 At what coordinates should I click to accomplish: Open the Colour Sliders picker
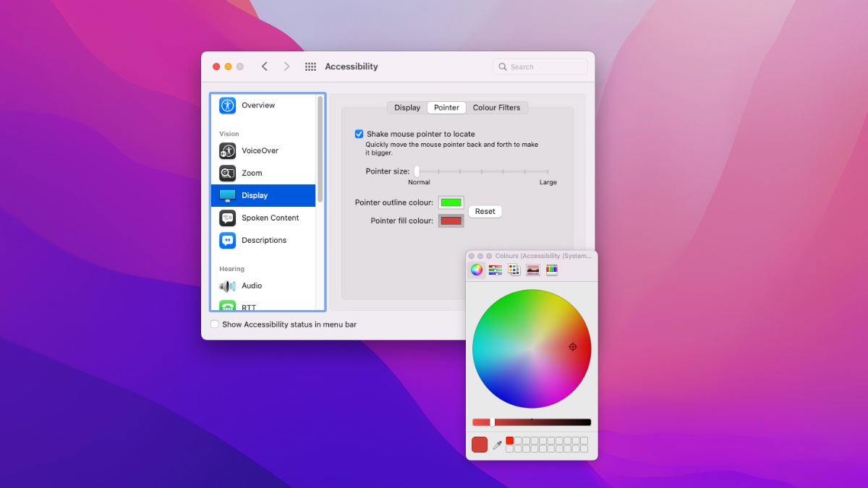click(x=495, y=269)
